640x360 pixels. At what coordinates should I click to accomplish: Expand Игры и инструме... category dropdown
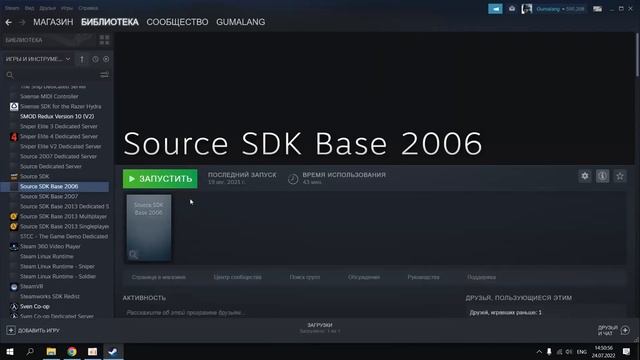tap(38, 59)
